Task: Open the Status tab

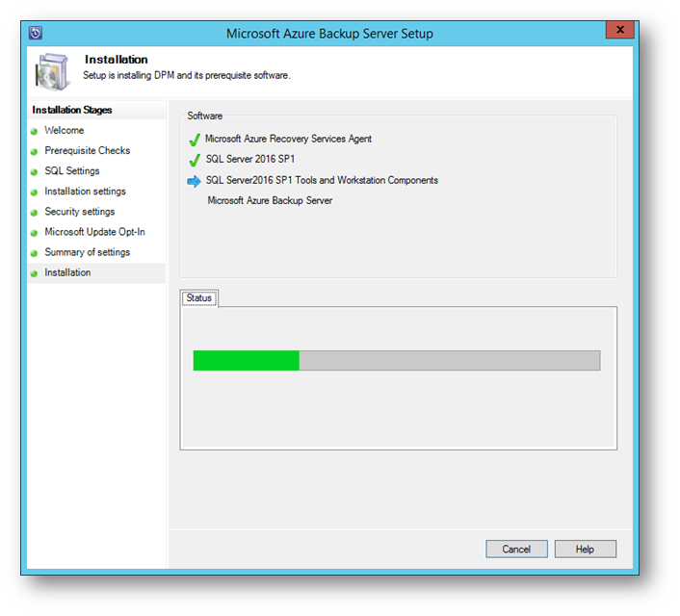Action: (199, 298)
